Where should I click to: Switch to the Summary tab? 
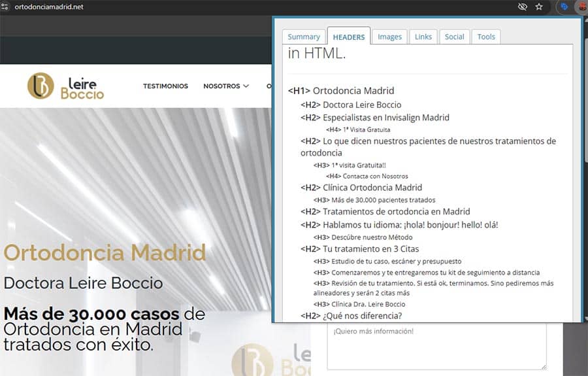(304, 37)
